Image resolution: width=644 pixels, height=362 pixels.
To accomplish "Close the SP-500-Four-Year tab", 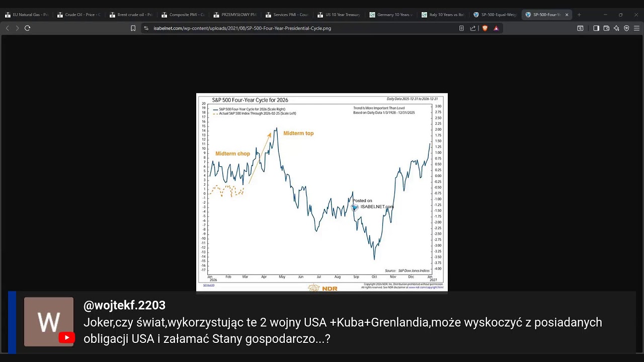I will click(x=567, y=15).
